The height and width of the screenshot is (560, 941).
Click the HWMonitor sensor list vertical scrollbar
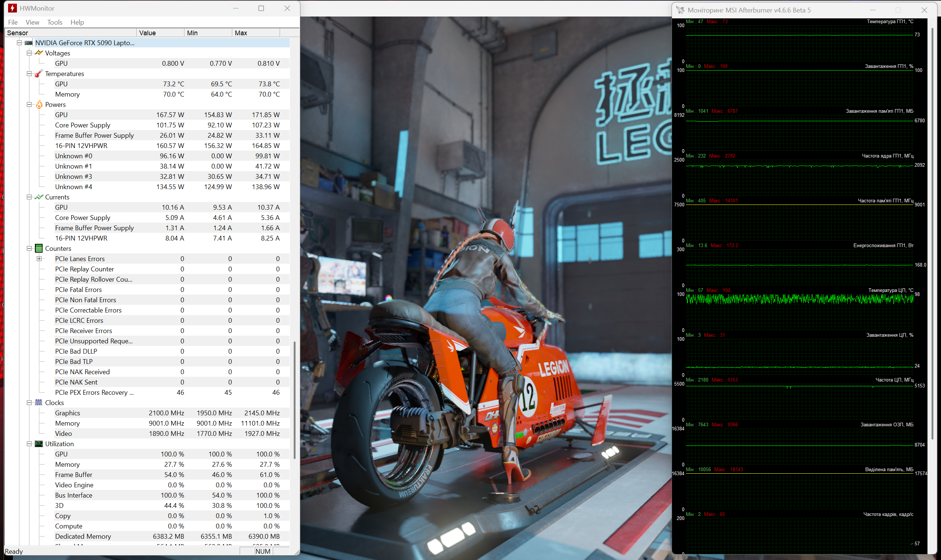point(294,400)
